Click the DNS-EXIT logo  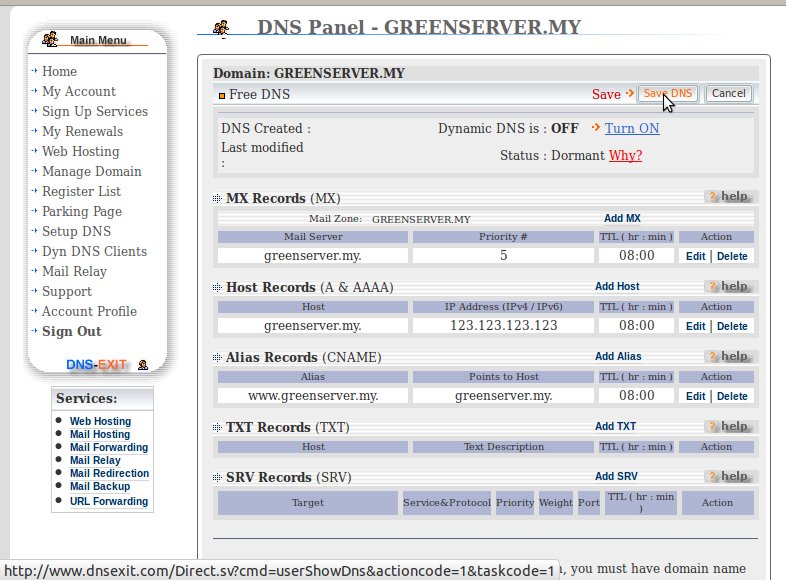point(96,364)
